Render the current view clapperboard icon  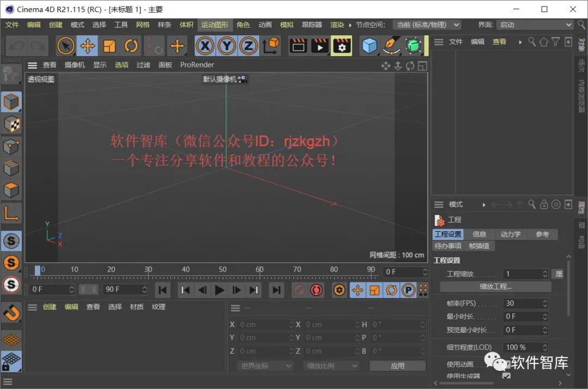pos(298,46)
